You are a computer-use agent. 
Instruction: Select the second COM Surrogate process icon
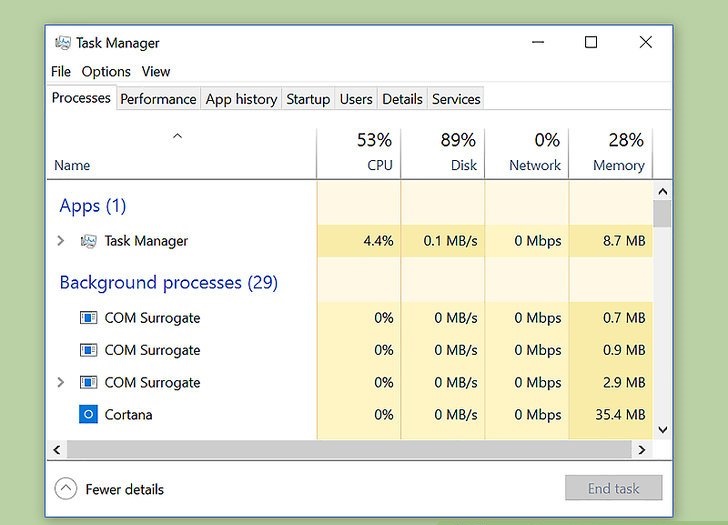point(88,350)
